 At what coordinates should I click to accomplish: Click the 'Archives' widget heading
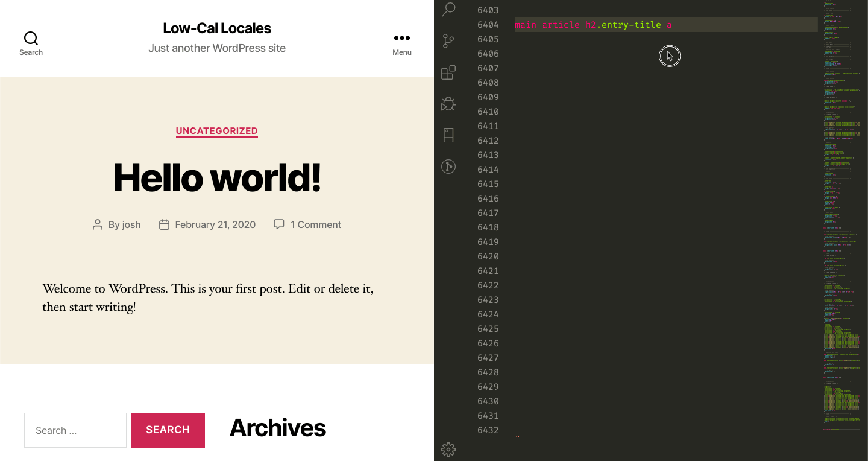[278, 428]
